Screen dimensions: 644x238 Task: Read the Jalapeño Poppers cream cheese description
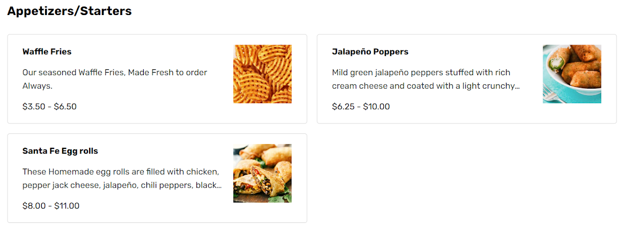421,79
